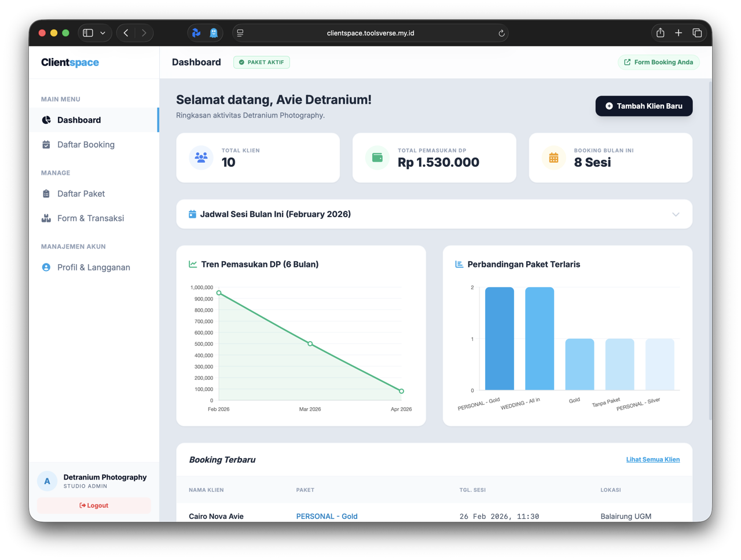Select Profil & Langganan in sidebar

pos(93,268)
